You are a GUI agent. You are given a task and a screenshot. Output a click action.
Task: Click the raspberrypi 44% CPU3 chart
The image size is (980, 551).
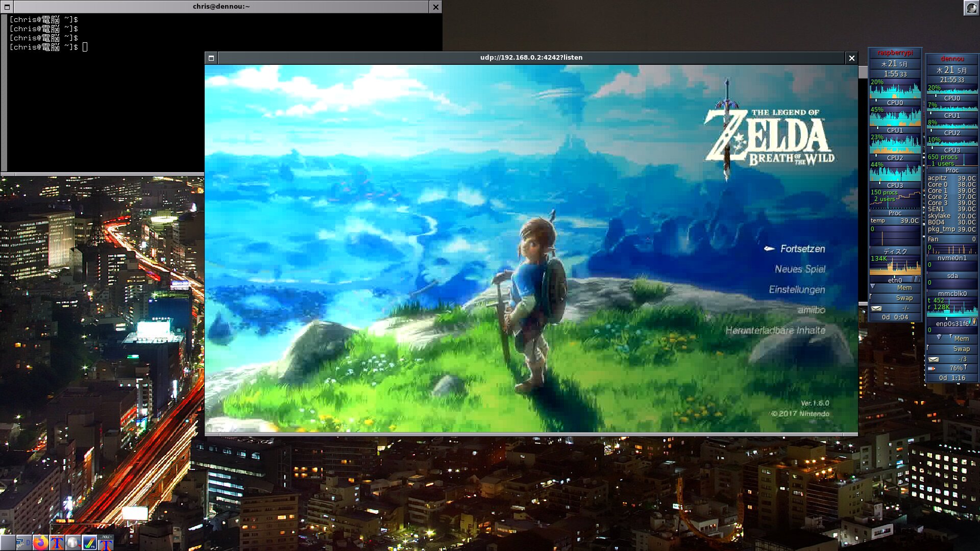(895, 171)
